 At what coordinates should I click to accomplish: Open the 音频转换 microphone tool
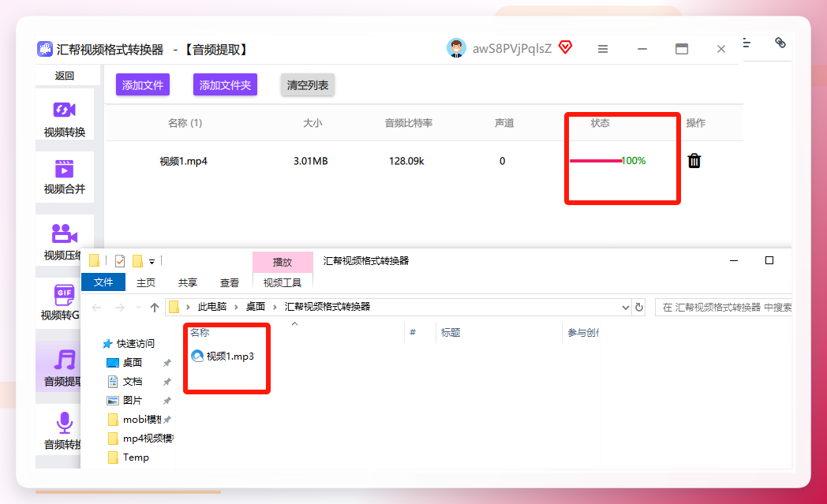[65, 423]
